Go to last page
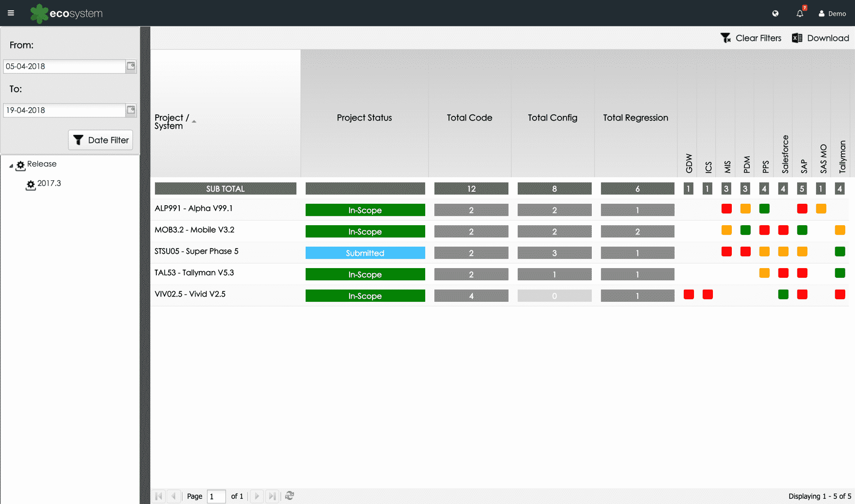855x504 pixels. click(x=272, y=496)
